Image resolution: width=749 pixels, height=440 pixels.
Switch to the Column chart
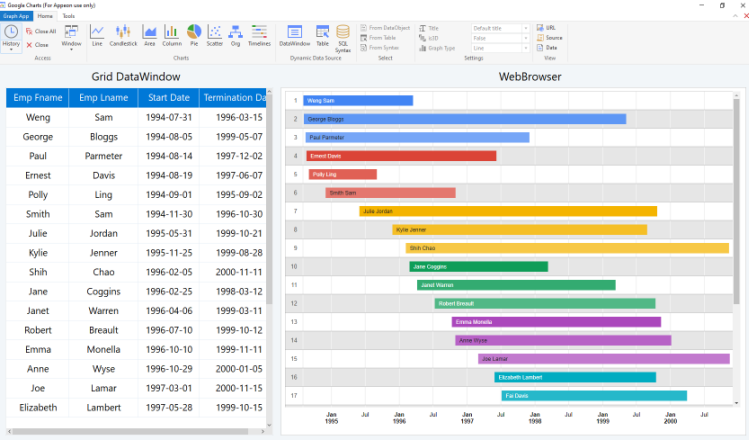coord(172,36)
